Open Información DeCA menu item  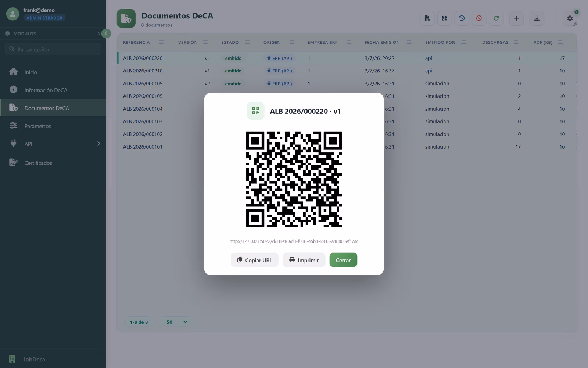[x=53, y=90]
